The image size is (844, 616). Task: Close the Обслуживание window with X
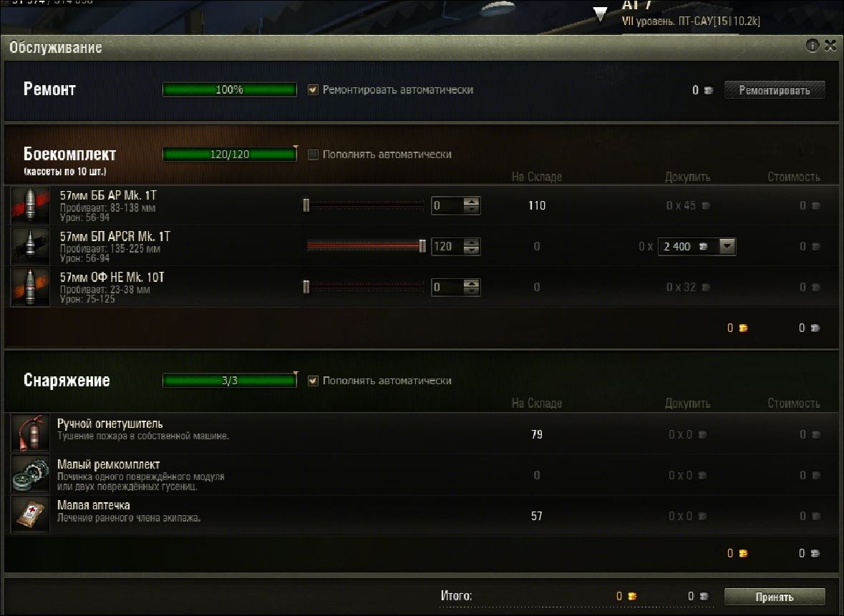tap(830, 45)
